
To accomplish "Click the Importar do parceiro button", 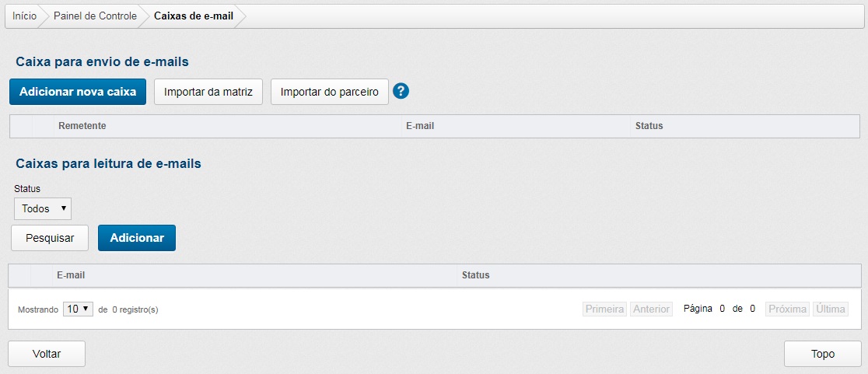I will [329, 92].
